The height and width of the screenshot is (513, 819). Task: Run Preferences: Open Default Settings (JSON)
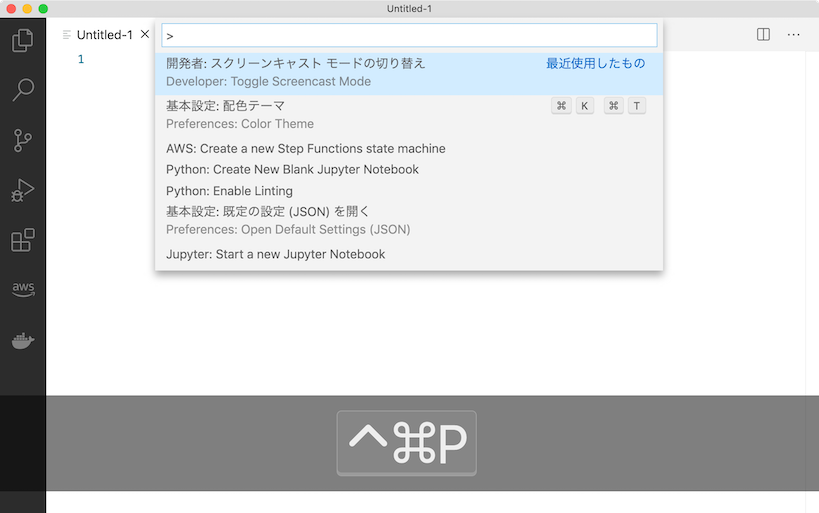tap(409, 220)
